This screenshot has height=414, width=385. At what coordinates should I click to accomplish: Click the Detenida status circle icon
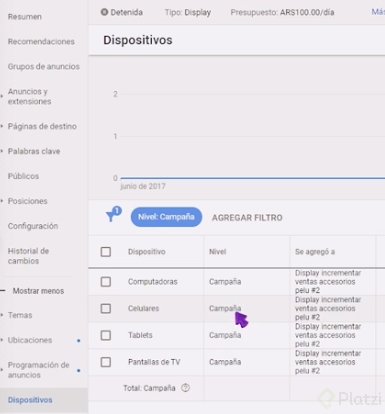[104, 12]
